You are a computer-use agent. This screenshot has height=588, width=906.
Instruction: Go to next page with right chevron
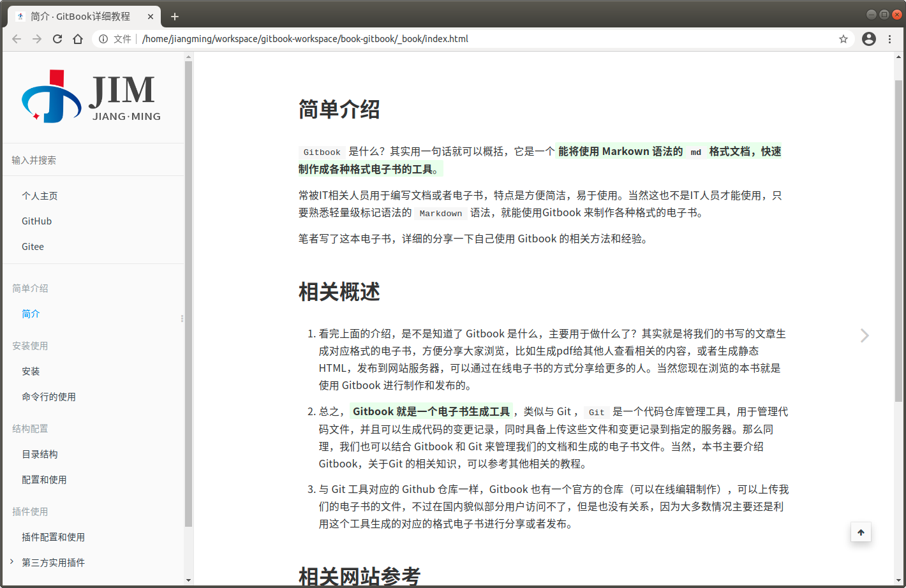pos(865,335)
